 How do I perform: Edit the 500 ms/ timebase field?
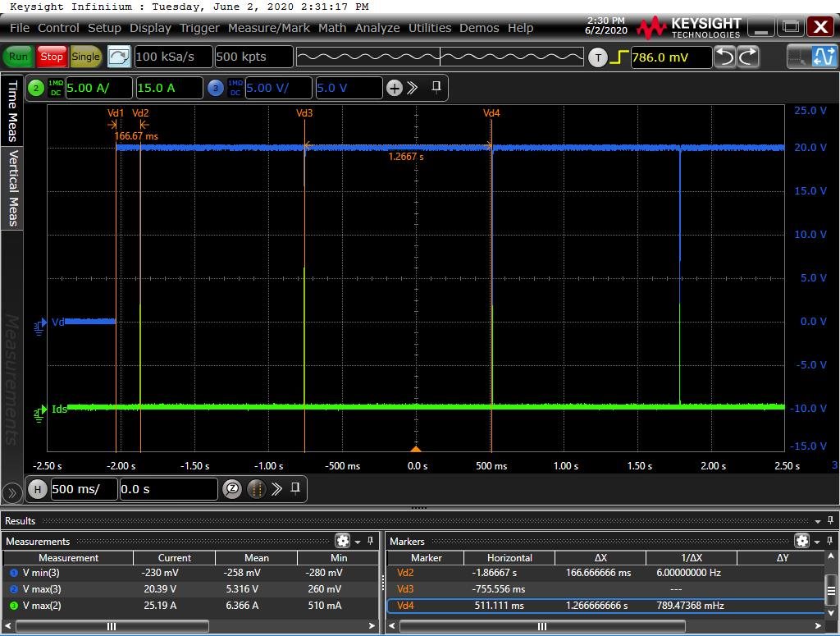[84, 489]
